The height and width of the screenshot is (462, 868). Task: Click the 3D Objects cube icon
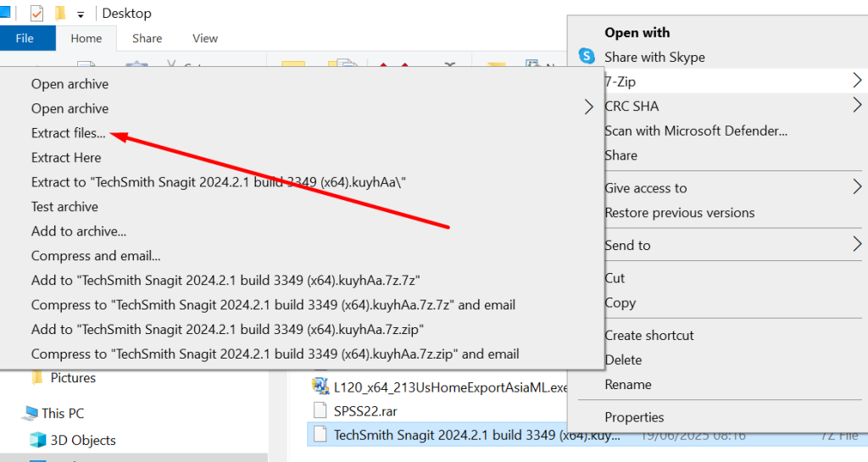pyautogui.click(x=38, y=440)
